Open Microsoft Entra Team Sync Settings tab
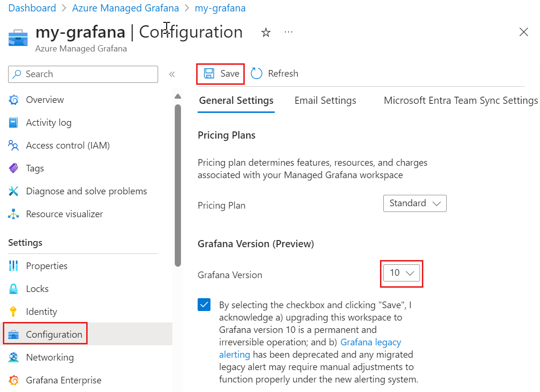Image resolution: width=540 pixels, height=392 pixels. (x=460, y=101)
